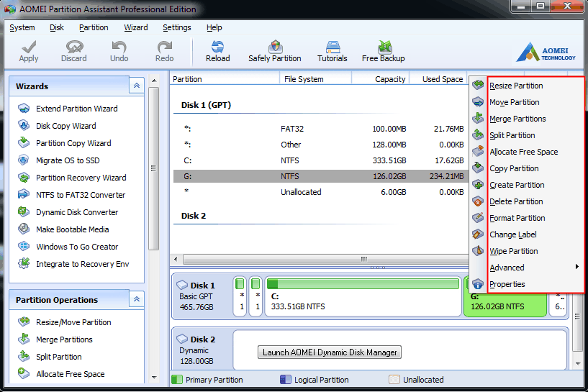Open the Disk menu
The image size is (588, 392).
tap(57, 28)
